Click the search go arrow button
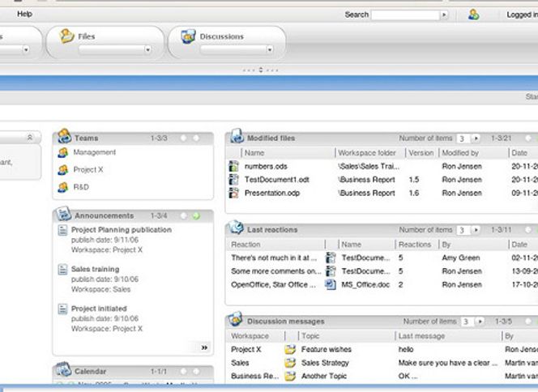The height and width of the screenshot is (392, 538). coord(444,15)
